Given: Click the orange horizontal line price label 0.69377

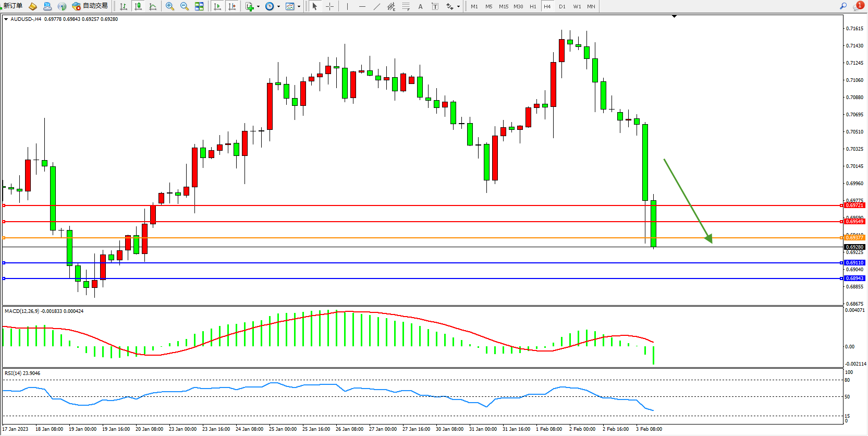Looking at the screenshot, I should point(854,238).
